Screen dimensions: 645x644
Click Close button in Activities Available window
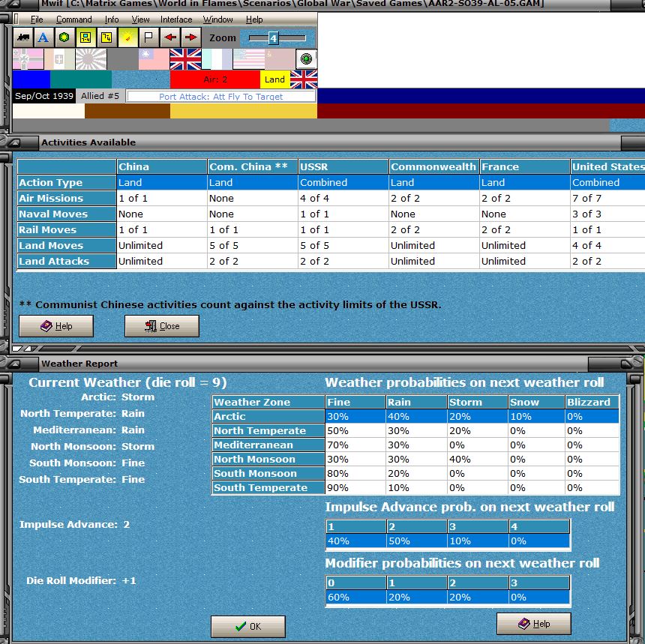click(162, 326)
